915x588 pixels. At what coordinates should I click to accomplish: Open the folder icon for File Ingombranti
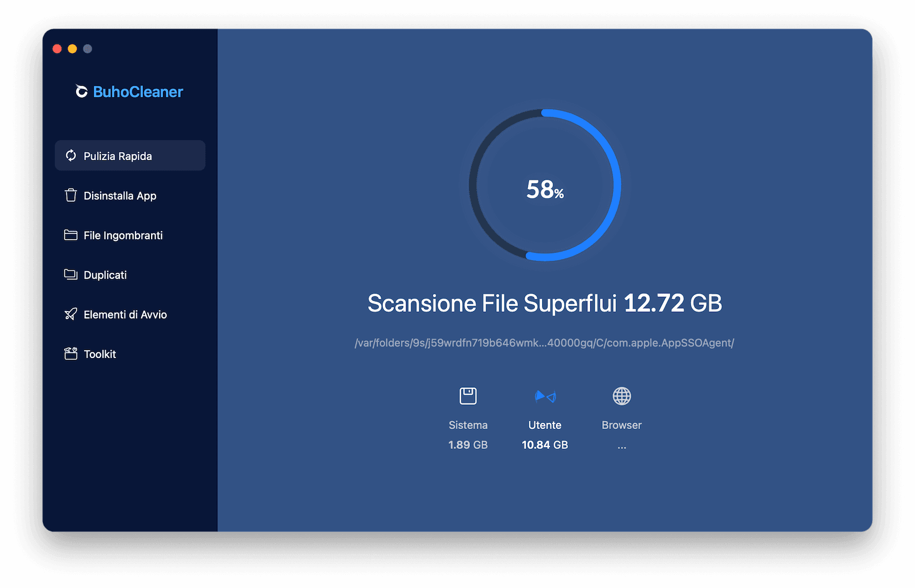click(70, 235)
